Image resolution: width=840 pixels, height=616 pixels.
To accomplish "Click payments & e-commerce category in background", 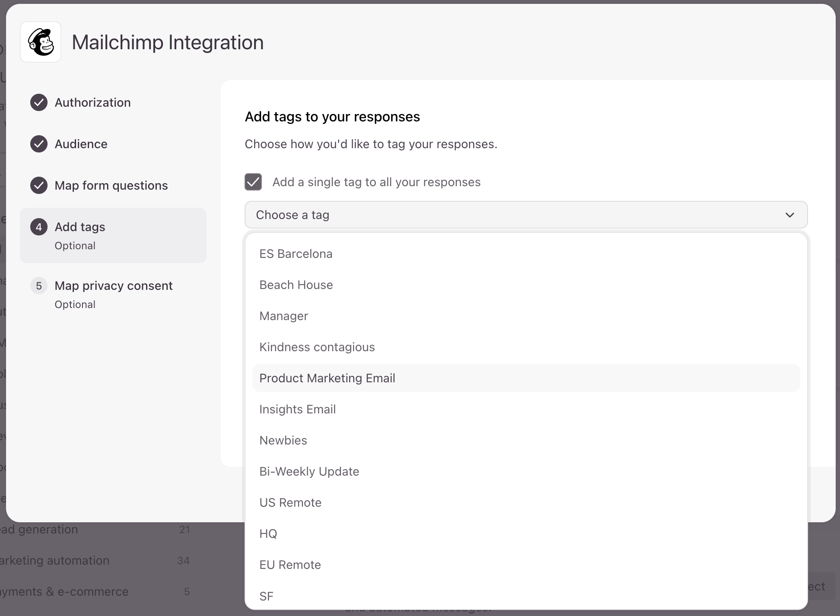I will click(x=64, y=591).
